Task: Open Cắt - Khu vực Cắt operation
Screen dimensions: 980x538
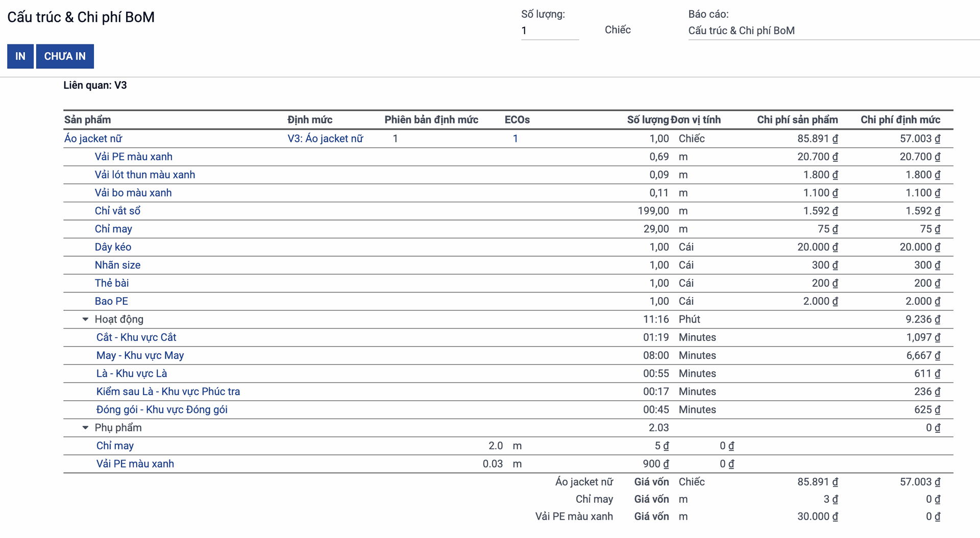Action: pyautogui.click(x=136, y=337)
